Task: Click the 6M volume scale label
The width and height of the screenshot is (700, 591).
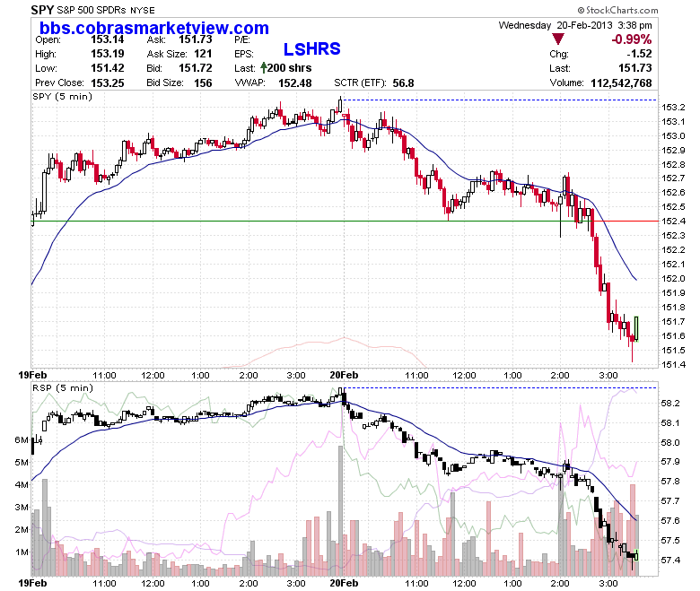Action: coord(21,439)
